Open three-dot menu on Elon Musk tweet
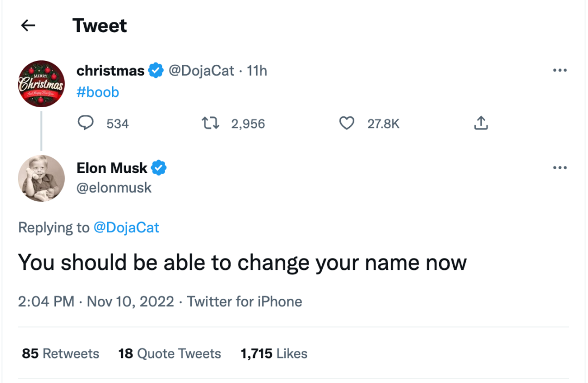 tap(559, 168)
